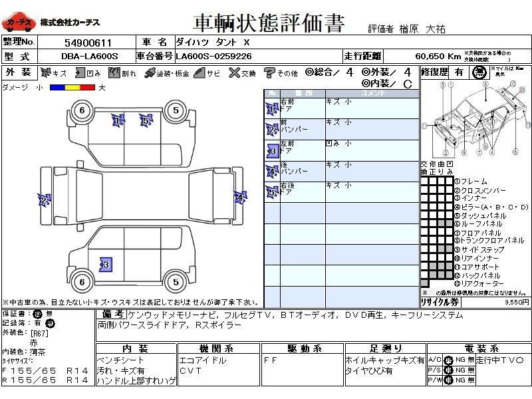532x399 pixels.
Task: Click the サビ rust legend icon
Action: 198,72
